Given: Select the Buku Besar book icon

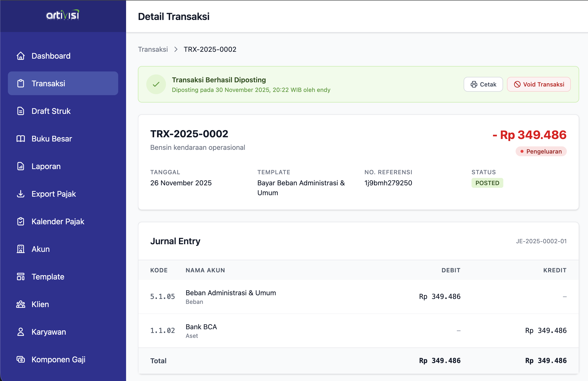Looking at the screenshot, I should 21,139.
